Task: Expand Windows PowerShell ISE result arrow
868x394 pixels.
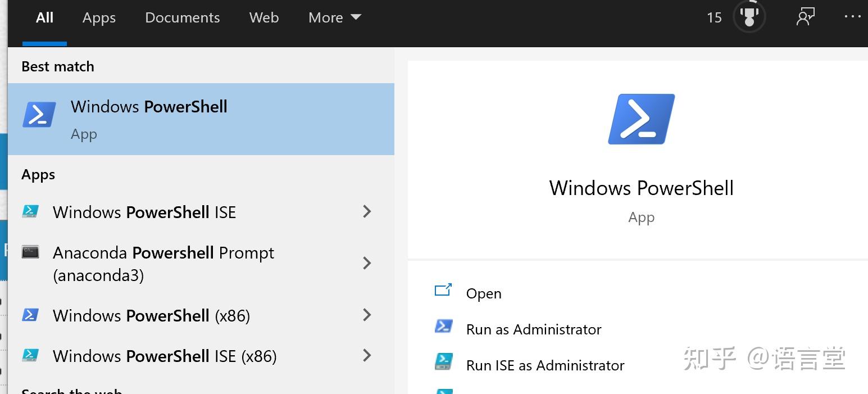Action: click(x=367, y=211)
